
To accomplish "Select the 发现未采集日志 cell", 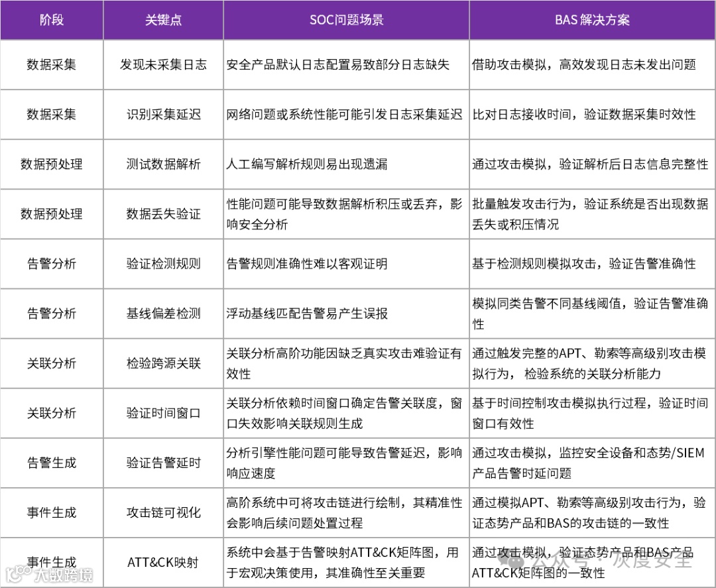I will coord(164,65).
